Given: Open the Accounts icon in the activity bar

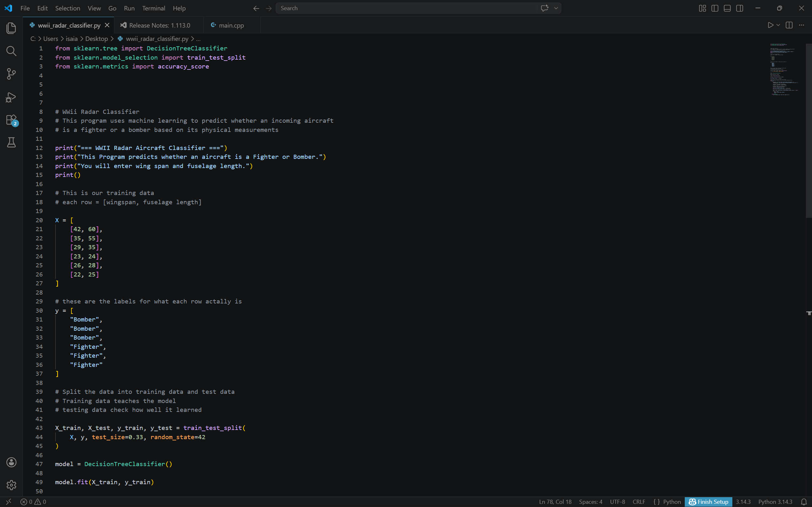Looking at the screenshot, I should coord(11,462).
